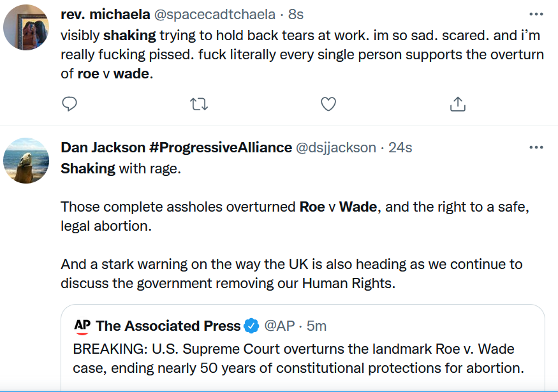Open Dan Jackson's tweet text "Shaking with rage"
Screen dimensions: 558x392
point(121,169)
